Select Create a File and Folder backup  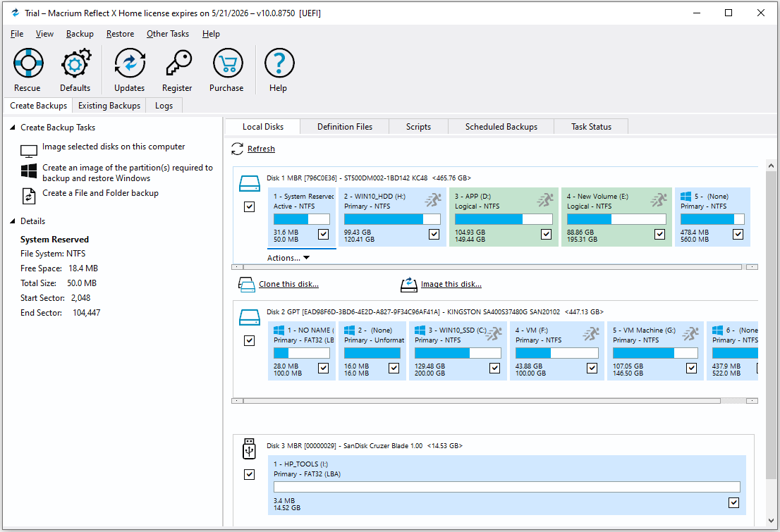tap(100, 193)
